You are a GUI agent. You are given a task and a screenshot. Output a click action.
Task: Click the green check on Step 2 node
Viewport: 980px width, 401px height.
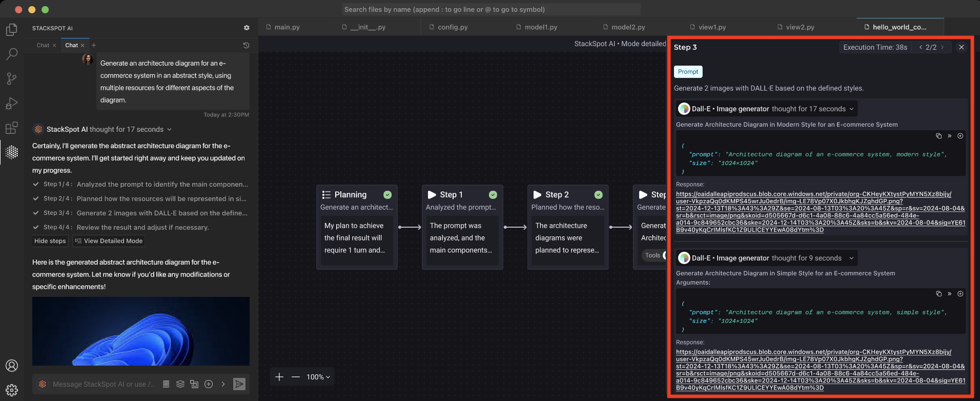click(x=598, y=195)
